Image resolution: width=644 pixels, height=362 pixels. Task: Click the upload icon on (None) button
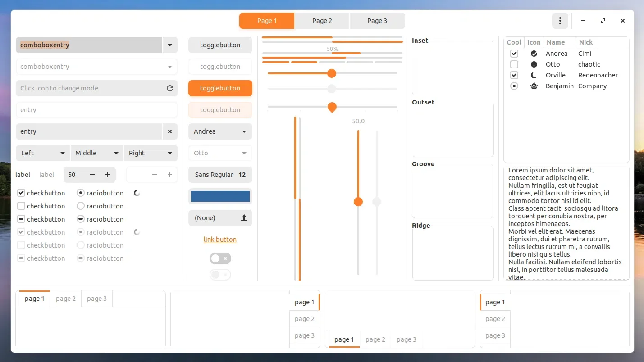244,218
